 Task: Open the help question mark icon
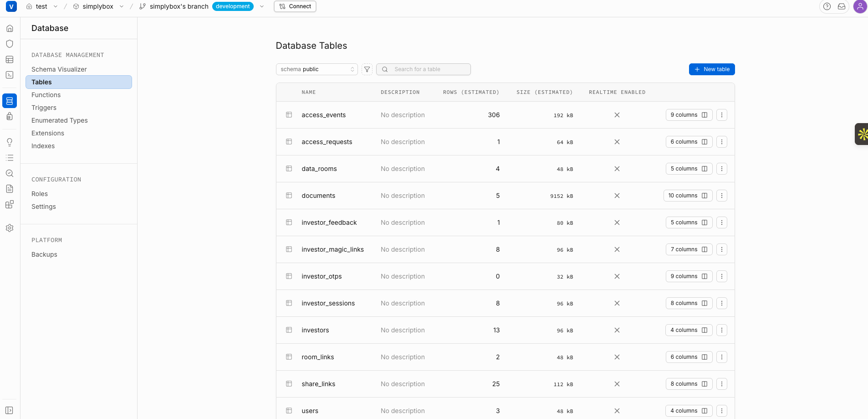pos(827,6)
